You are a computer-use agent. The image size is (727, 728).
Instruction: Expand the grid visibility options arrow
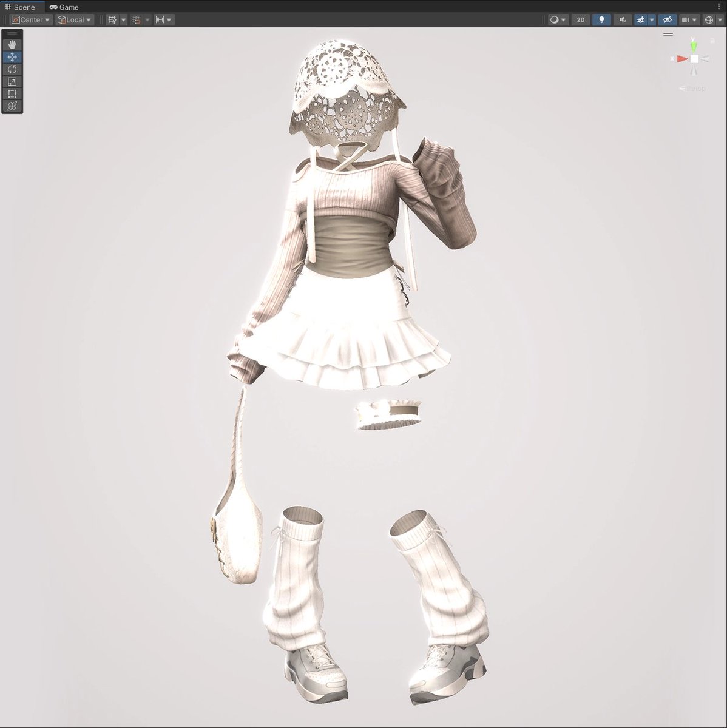[x=123, y=20]
